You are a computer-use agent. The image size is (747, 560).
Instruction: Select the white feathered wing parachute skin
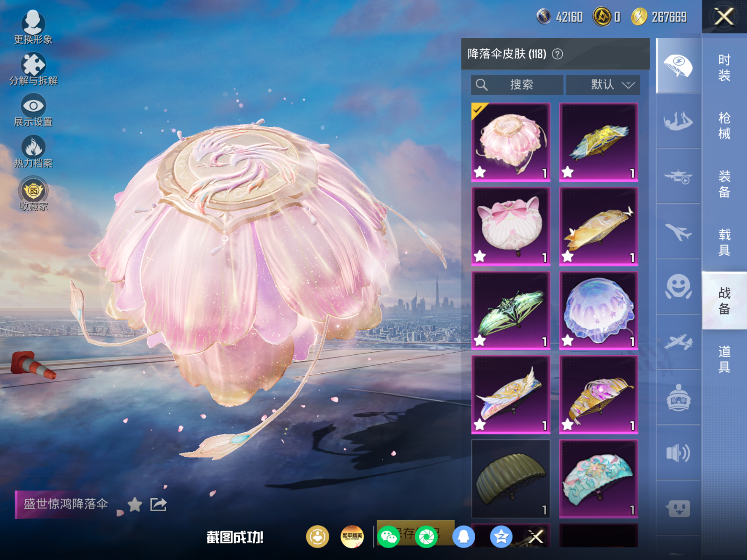[x=511, y=395]
